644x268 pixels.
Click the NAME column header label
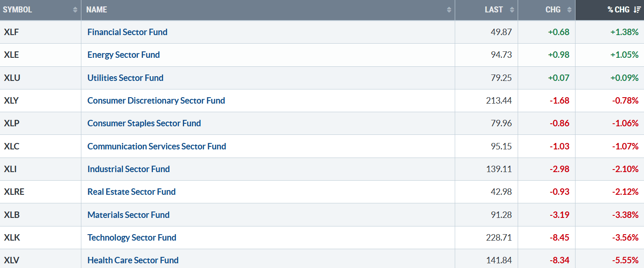pyautogui.click(x=97, y=9)
